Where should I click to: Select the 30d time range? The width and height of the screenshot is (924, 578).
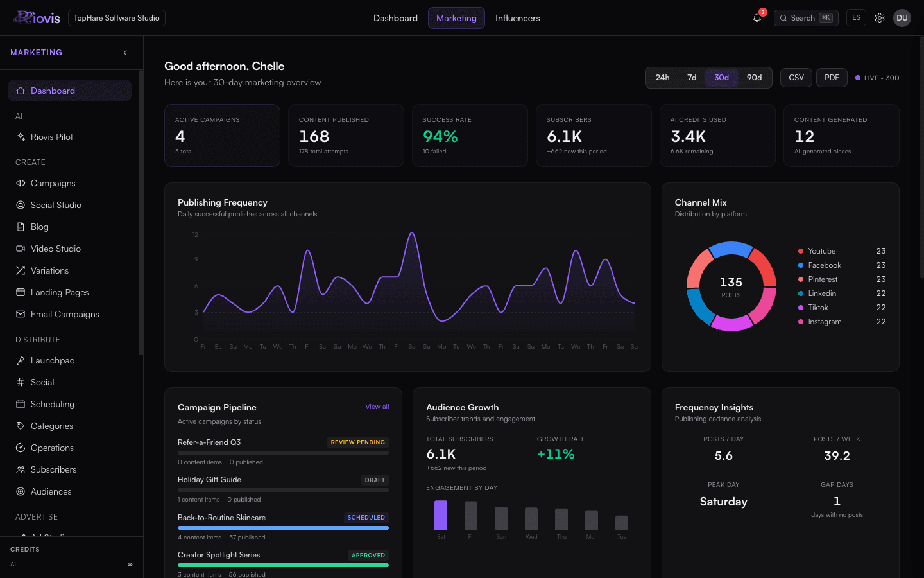click(x=722, y=78)
